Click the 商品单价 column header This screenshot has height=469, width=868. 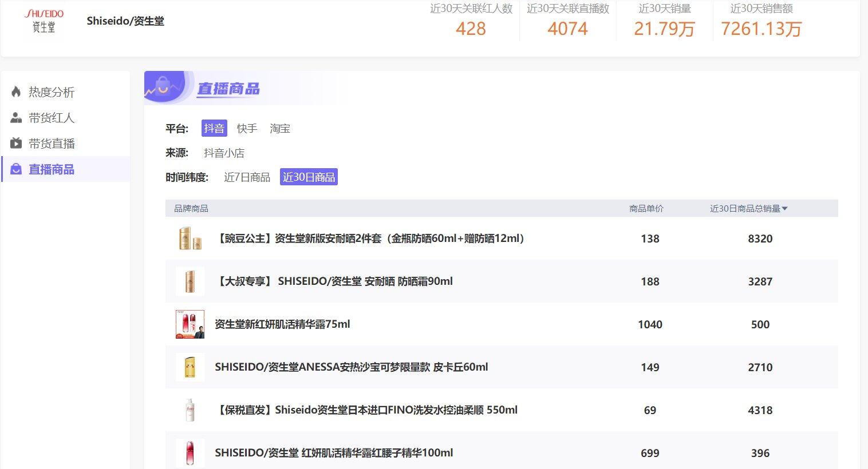[646, 209]
